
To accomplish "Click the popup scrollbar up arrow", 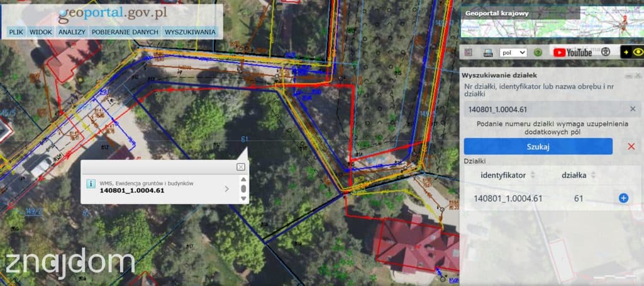I will pyautogui.click(x=243, y=180).
